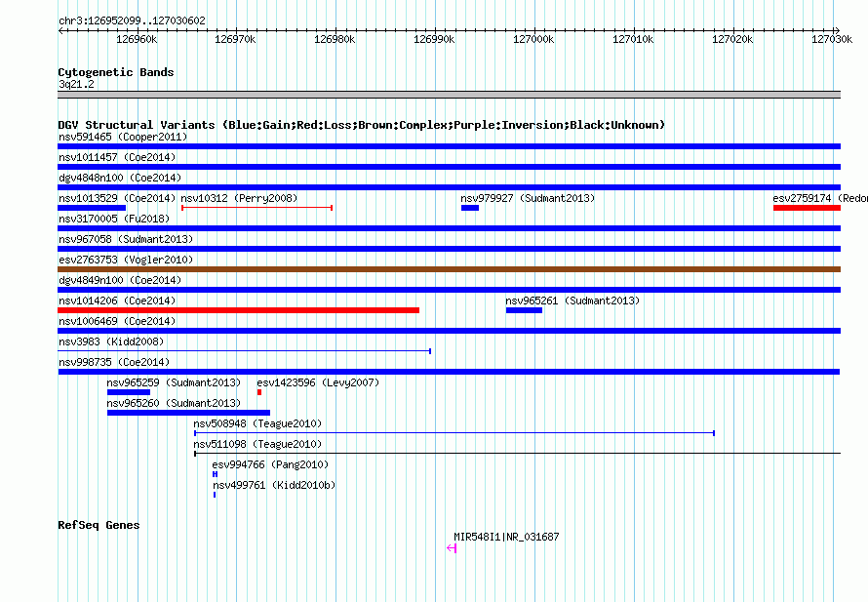Click the 126960k ruler tick label
Image resolution: width=868 pixels, height=602 pixels.
point(137,39)
